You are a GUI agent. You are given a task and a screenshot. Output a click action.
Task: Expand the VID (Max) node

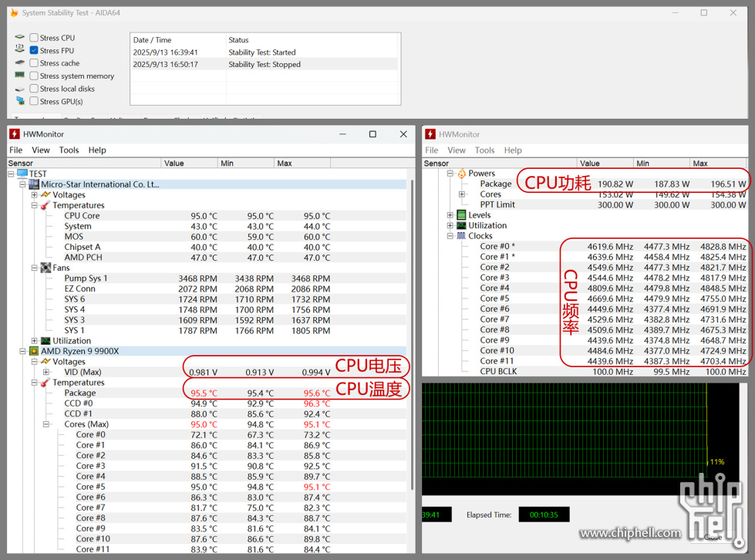tap(46, 372)
